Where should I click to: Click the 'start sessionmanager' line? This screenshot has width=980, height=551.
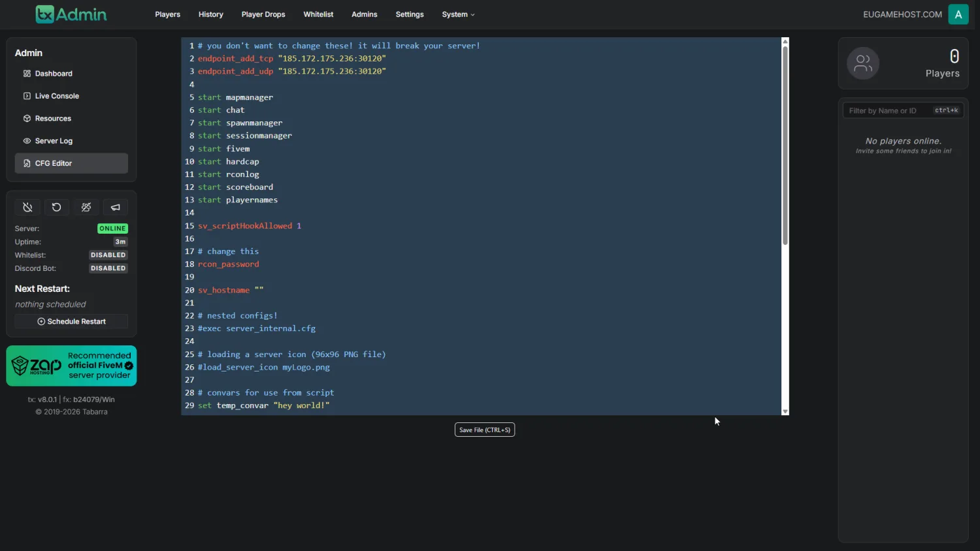[244, 136]
